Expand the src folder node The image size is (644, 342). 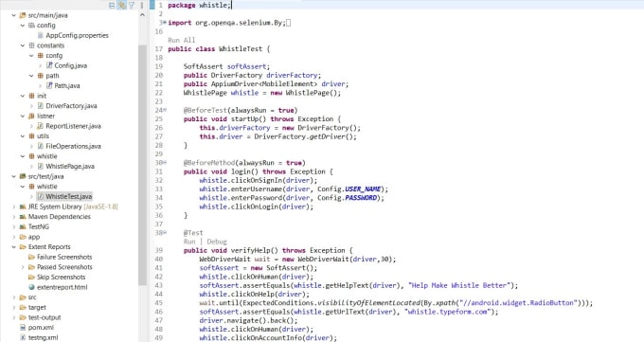[x=14, y=297]
